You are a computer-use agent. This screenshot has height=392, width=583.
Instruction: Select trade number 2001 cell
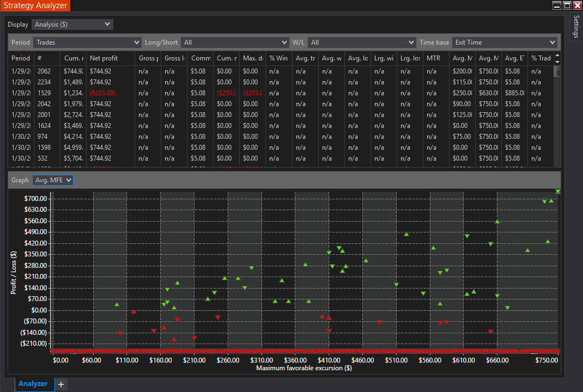point(47,115)
